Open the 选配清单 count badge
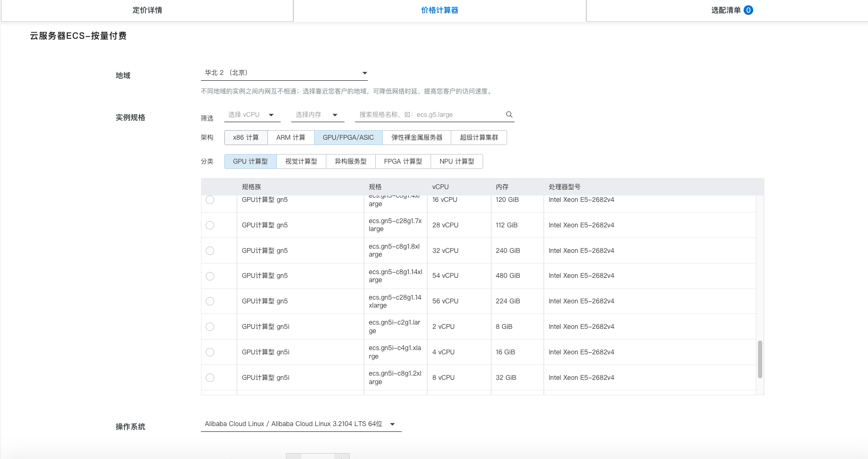 coord(748,10)
